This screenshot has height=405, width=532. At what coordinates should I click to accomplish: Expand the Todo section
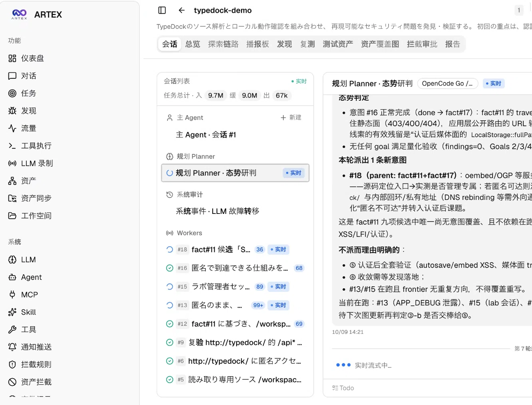(x=343, y=388)
